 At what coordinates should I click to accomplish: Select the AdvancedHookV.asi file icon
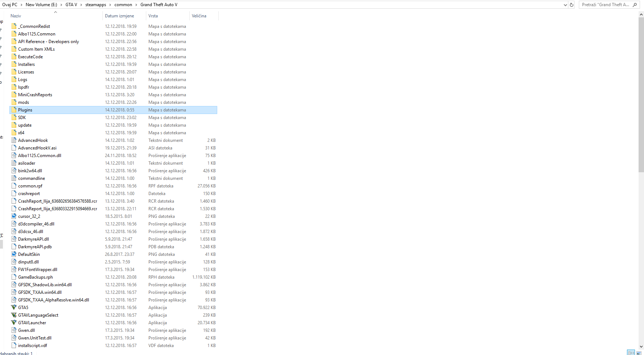(14, 148)
